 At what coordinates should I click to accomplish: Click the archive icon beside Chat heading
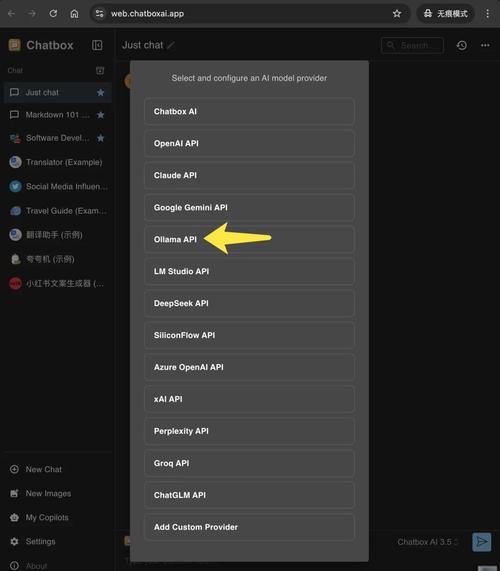(x=100, y=70)
